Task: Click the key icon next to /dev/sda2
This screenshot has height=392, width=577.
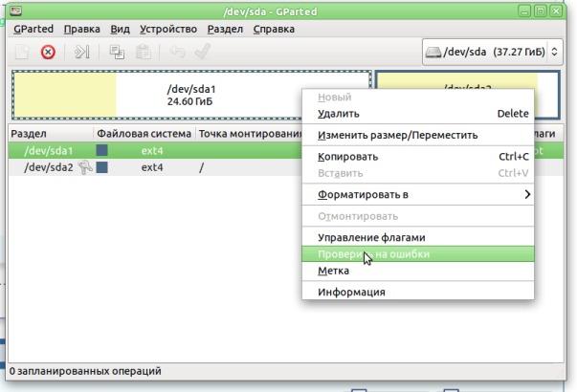Action: point(85,167)
